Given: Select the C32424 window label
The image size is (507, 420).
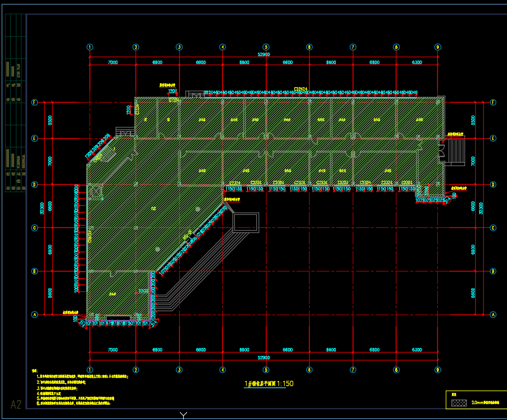Looking at the screenshot, I should pos(301,89).
